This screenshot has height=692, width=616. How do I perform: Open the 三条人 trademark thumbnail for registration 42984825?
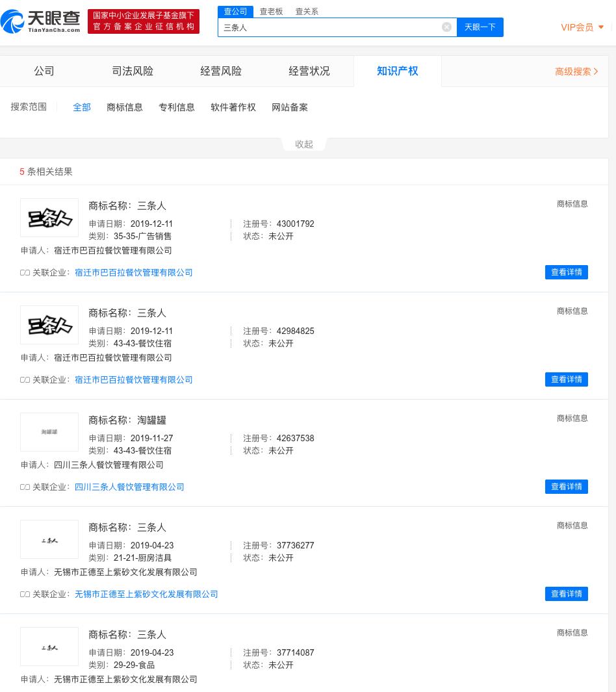click(49, 325)
